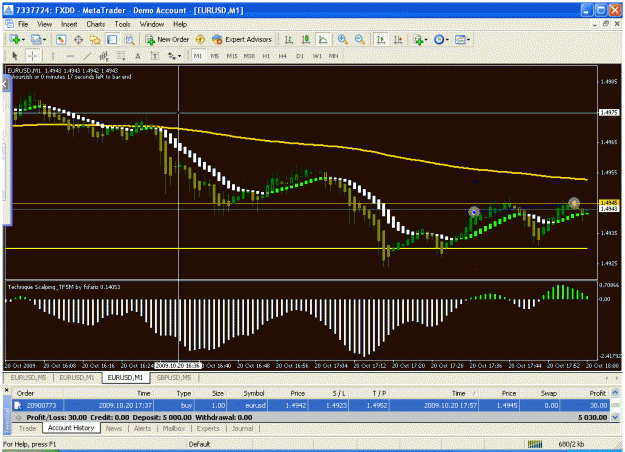Switch chart to MN timeframe
The image size is (625, 452).
tap(334, 56)
